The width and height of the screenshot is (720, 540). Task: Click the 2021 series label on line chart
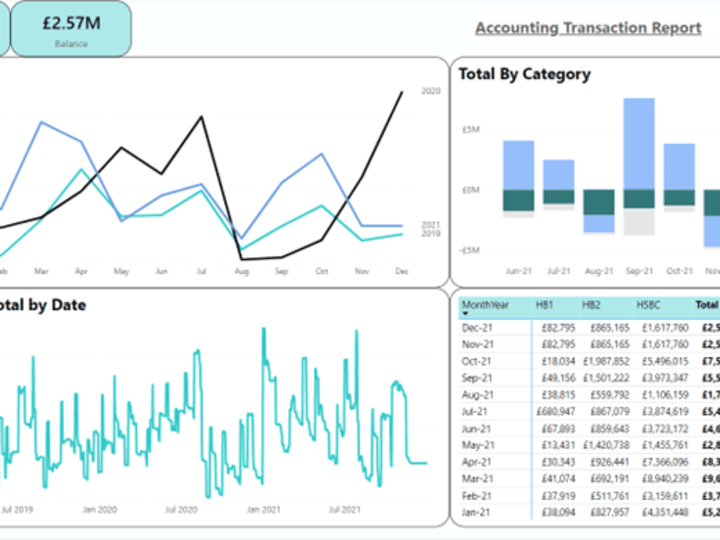(x=431, y=225)
